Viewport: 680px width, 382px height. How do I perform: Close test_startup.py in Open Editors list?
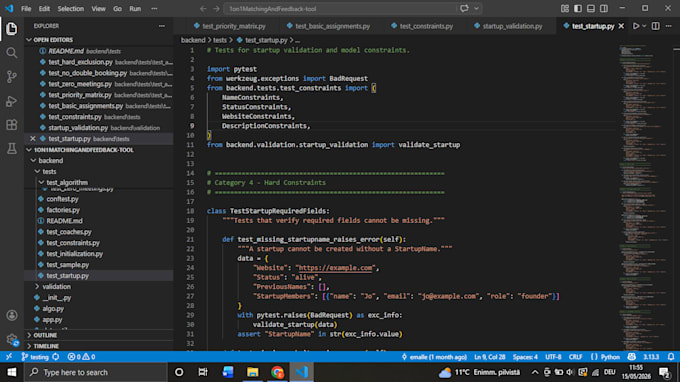pyautogui.click(x=33, y=139)
